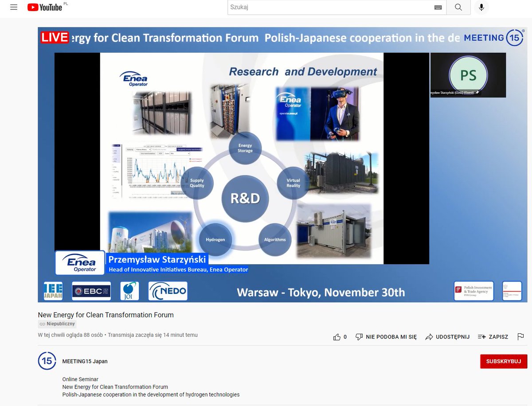Click the JOI logo in video footer

pos(130,291)
